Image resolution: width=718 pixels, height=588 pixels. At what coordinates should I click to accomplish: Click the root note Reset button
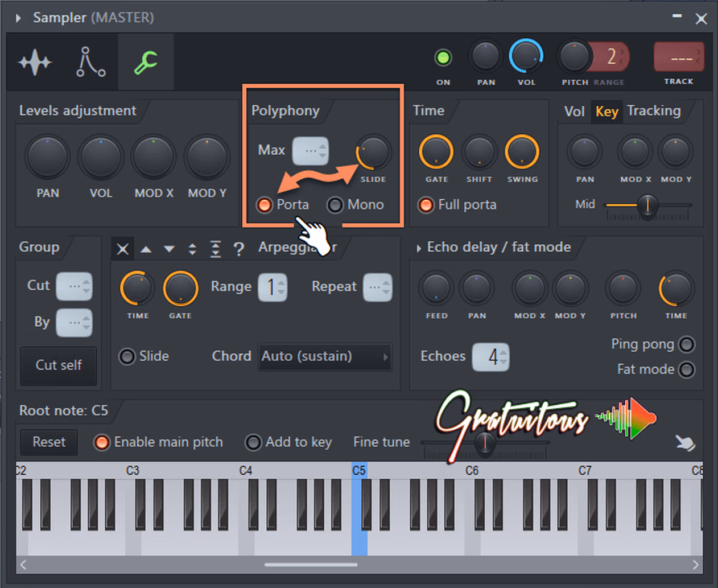click(49, 442)
